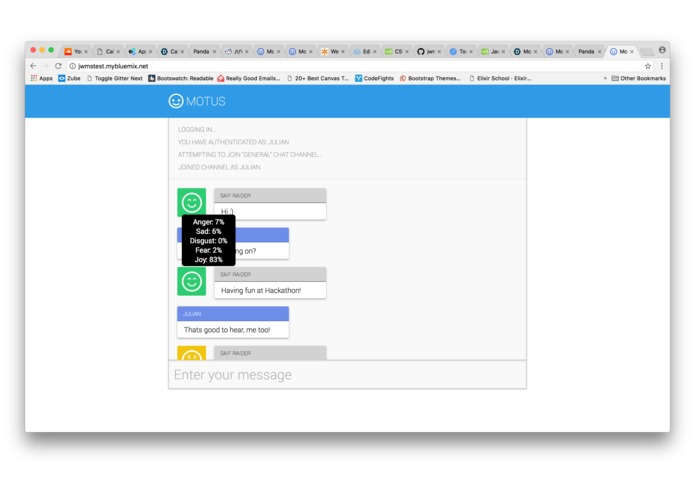695x494 pixels.
Task: Click the "Fear: 2%" tooltip line
Action: coord(208,250)
